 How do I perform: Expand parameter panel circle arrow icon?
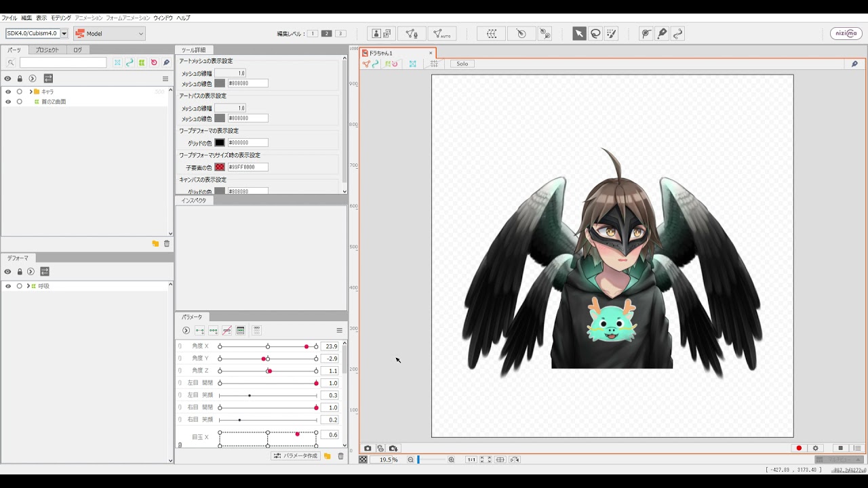pyautogui.click(x=186, y=331)
